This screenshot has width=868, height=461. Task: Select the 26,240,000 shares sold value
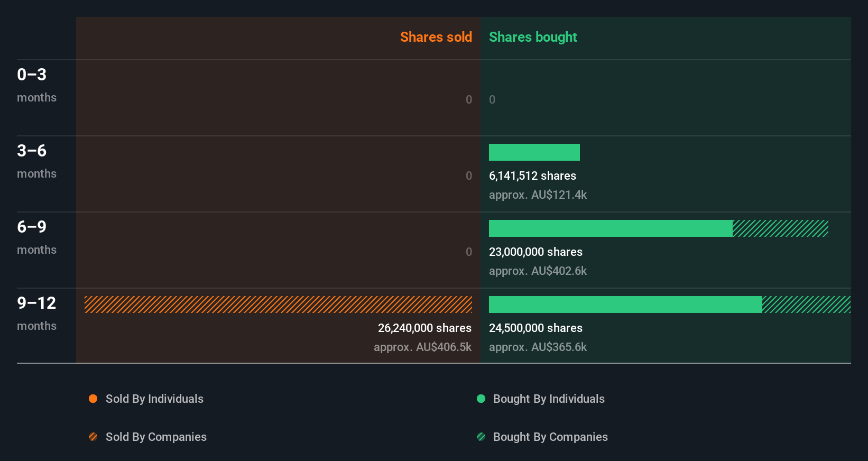(424, 328)
